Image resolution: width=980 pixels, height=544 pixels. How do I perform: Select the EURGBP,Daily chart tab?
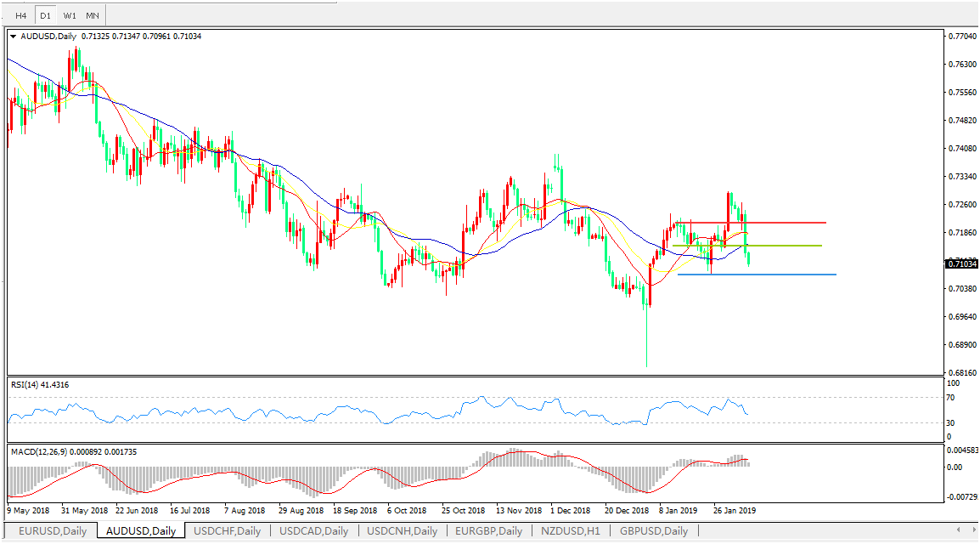point(488,531)
